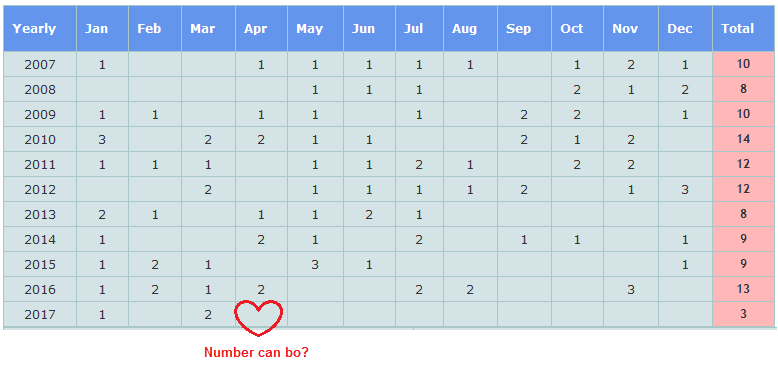Select the Dec 2012 cell showing 3
This screenshot has width=778, height=376.
685,189
